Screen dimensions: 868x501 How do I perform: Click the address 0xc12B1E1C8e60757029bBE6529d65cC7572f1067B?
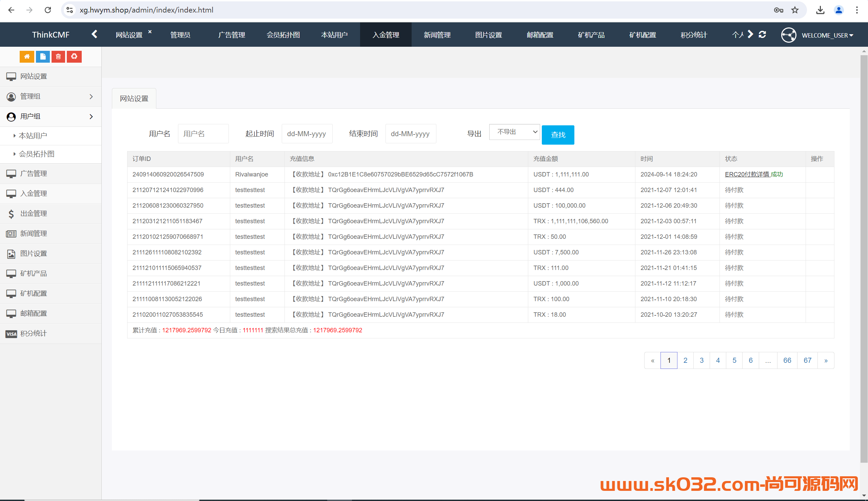[x=400, y=174]
